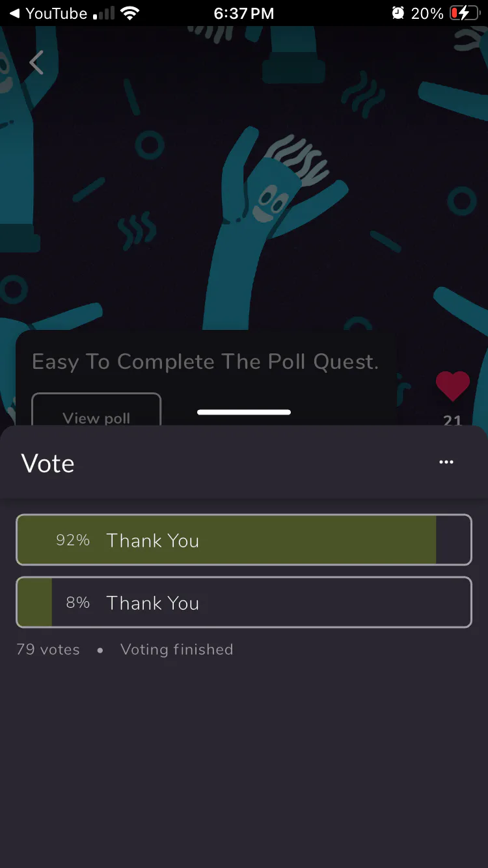488x868 pixels.
Task: Tap the Wi-Fi status icon
Action: pos(130,13)
